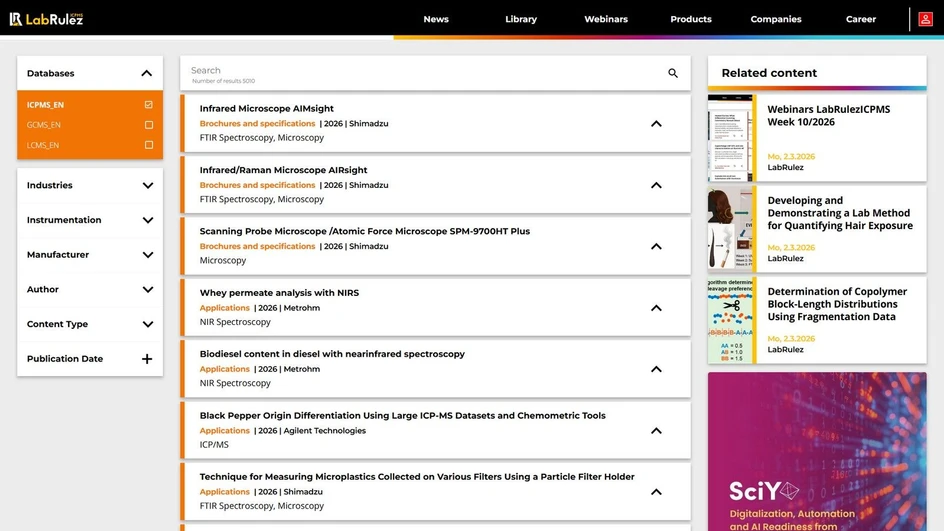The height and width of the screenshot is (531, 944).
Task: Collapse the Biodiesel content entry chevron
Action: (656, 369)
